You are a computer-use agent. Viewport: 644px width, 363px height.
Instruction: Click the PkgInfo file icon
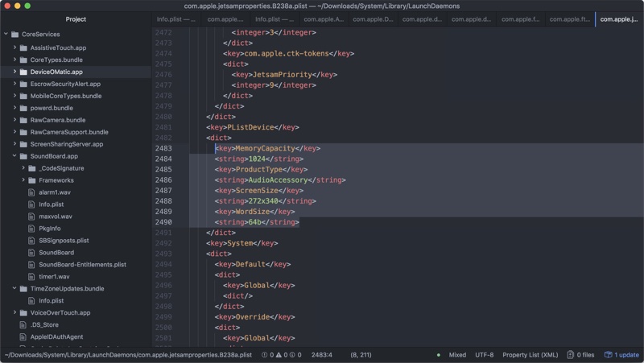(31, 229)
